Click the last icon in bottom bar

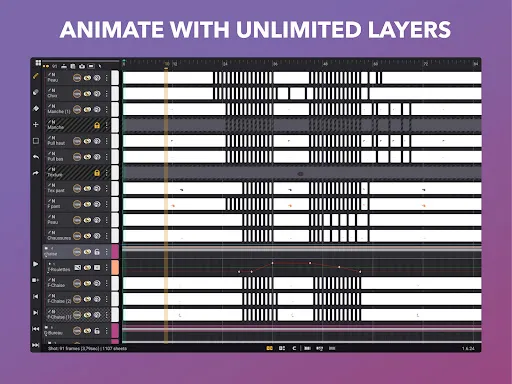pos(332,348)
